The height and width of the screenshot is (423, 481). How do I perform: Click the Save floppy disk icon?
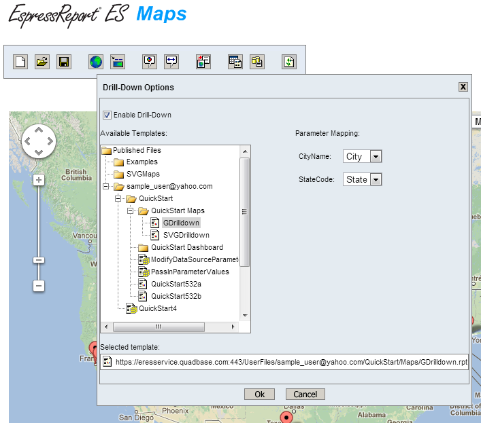click(64, 62)
